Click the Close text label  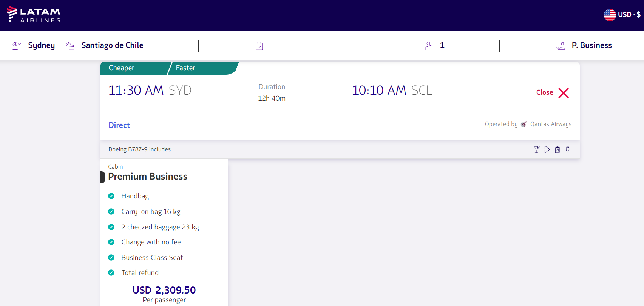pos(545,92)
